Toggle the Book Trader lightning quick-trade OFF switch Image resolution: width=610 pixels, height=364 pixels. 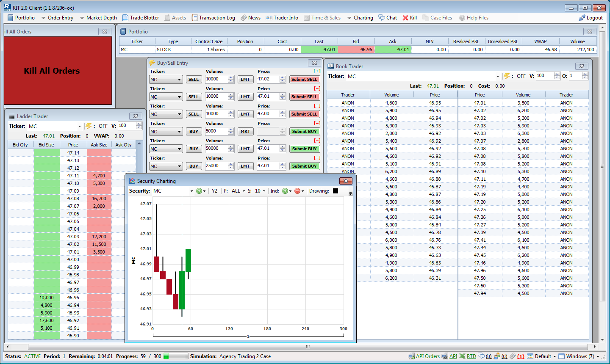tap(507, 76)
